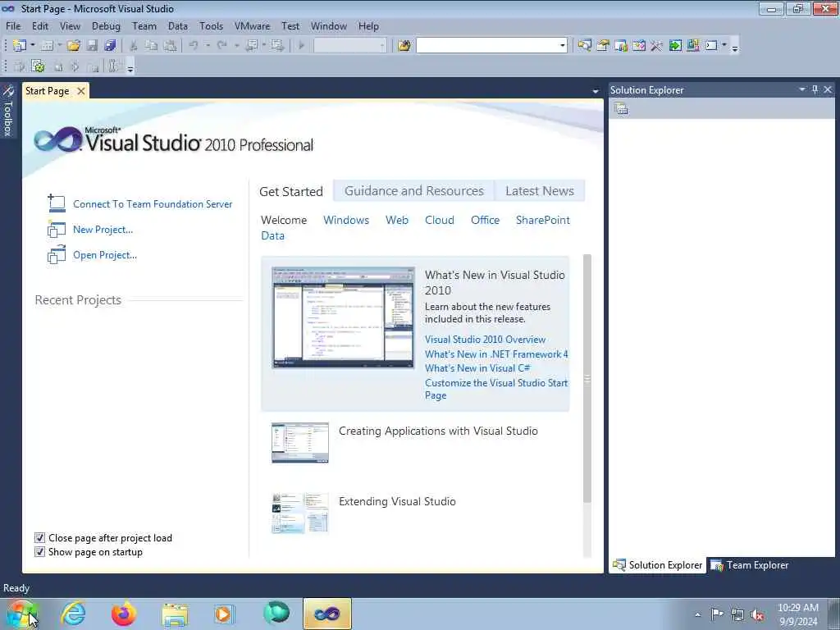Pin the Solution Explorer panel with Auto Hide
The image size is (840, 630).
pyautogui.click(x=815, y=89)
